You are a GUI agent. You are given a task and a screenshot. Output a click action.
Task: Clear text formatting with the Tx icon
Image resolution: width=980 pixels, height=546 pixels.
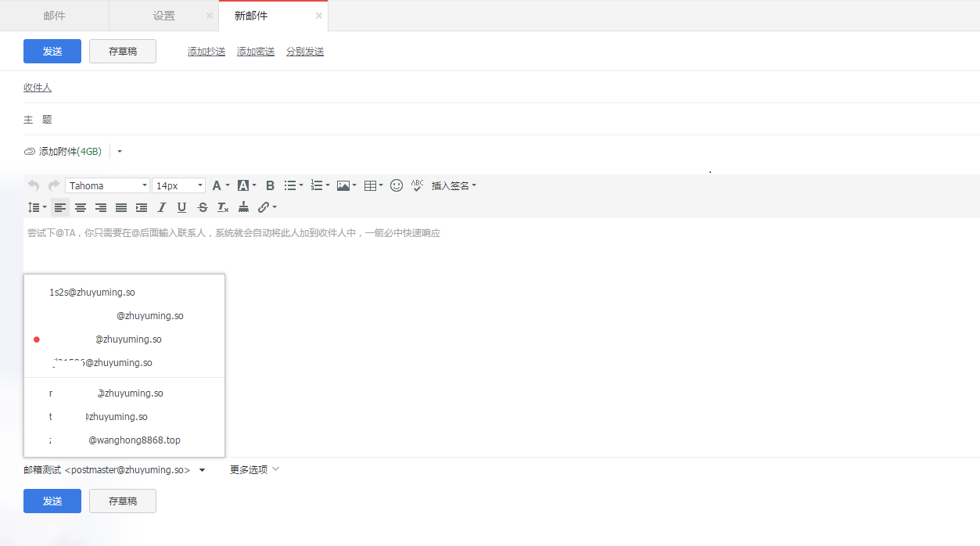pyautogui.click(x=222, y=207)
